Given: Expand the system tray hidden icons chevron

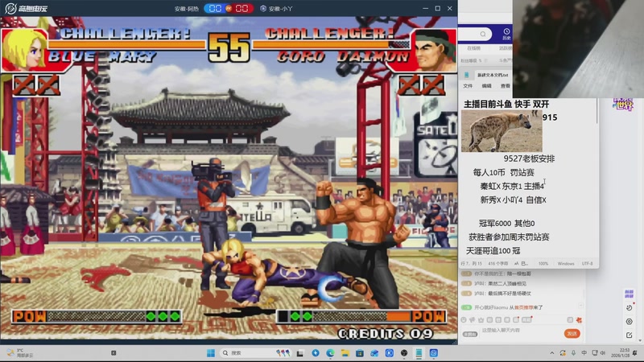Looking at the screenshot, I should tap(552, 353).
